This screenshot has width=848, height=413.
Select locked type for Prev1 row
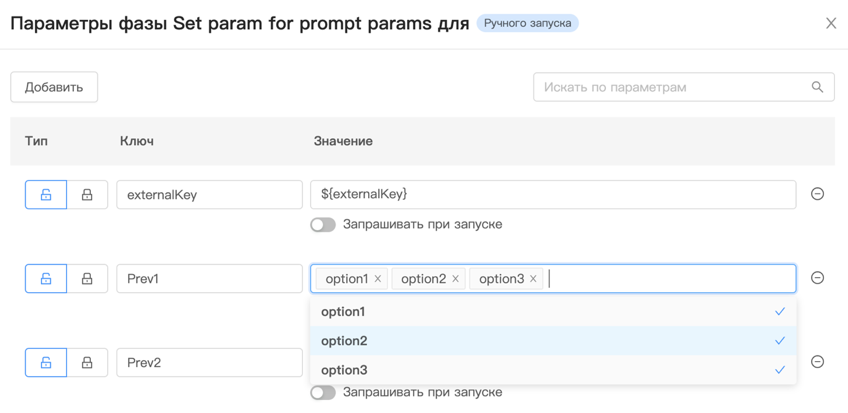87,279
